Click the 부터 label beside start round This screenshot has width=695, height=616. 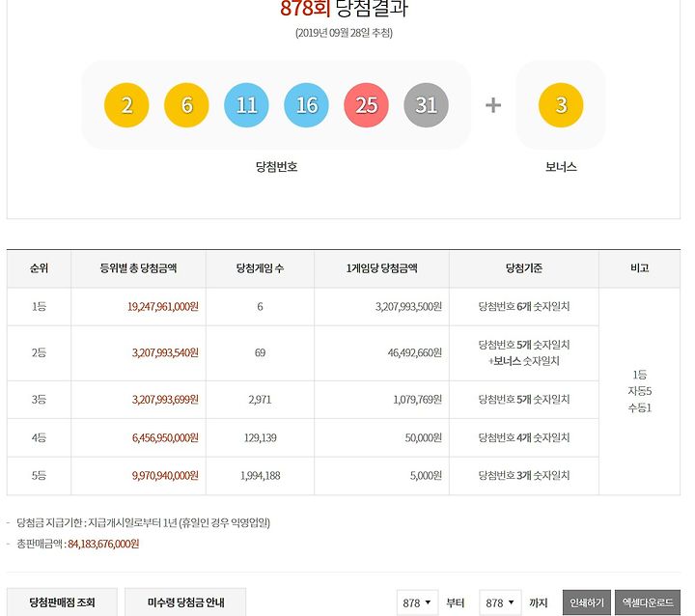(x=456, y=602)
